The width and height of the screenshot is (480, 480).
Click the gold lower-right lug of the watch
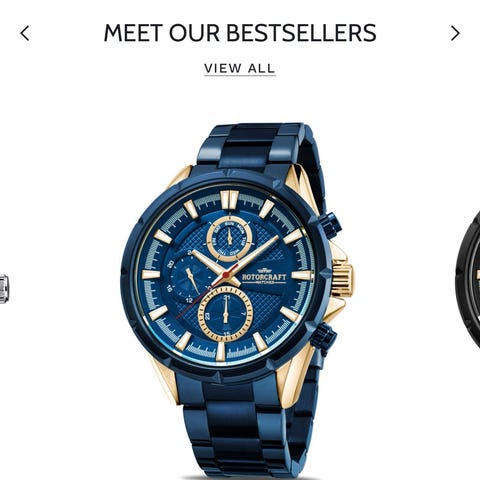coord(293,377)
